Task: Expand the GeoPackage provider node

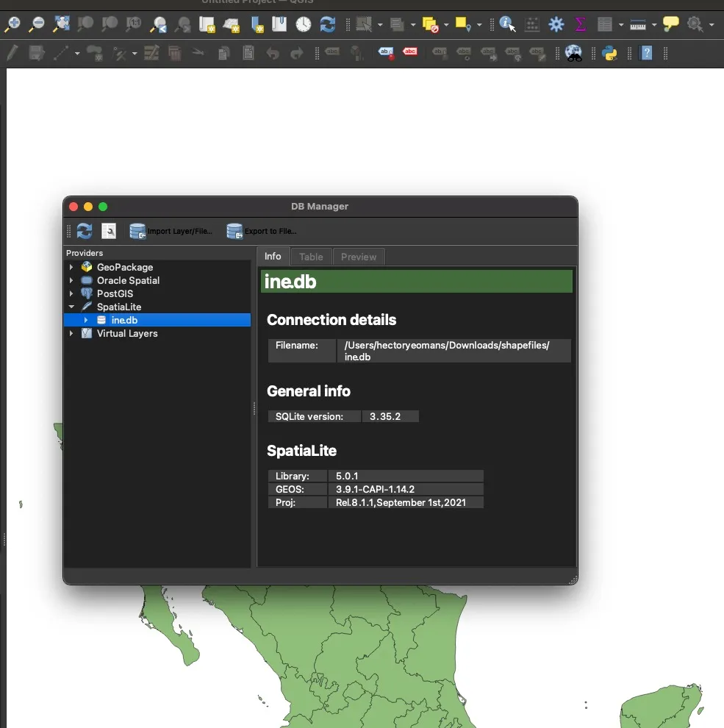Action: click(71, 268)
